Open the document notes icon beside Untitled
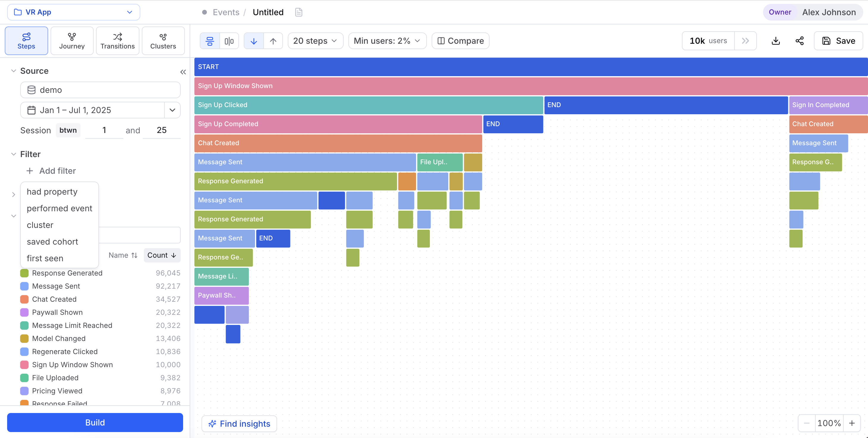The height and width of the screenshot is (438, 868). coord(298,12)
